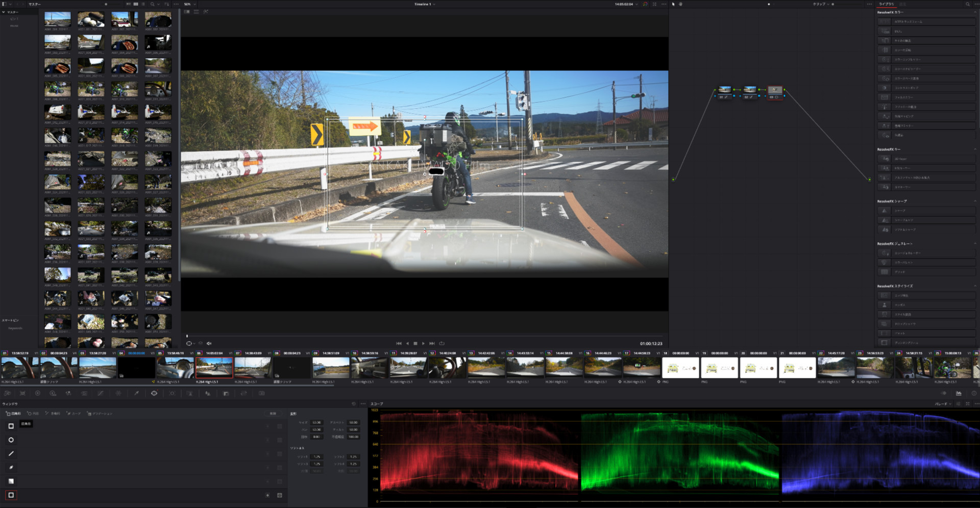Image resolution: width=980 pixels, height=508 pixels.
Task: Click the 削除 button in the window panel
Action: 272,414
